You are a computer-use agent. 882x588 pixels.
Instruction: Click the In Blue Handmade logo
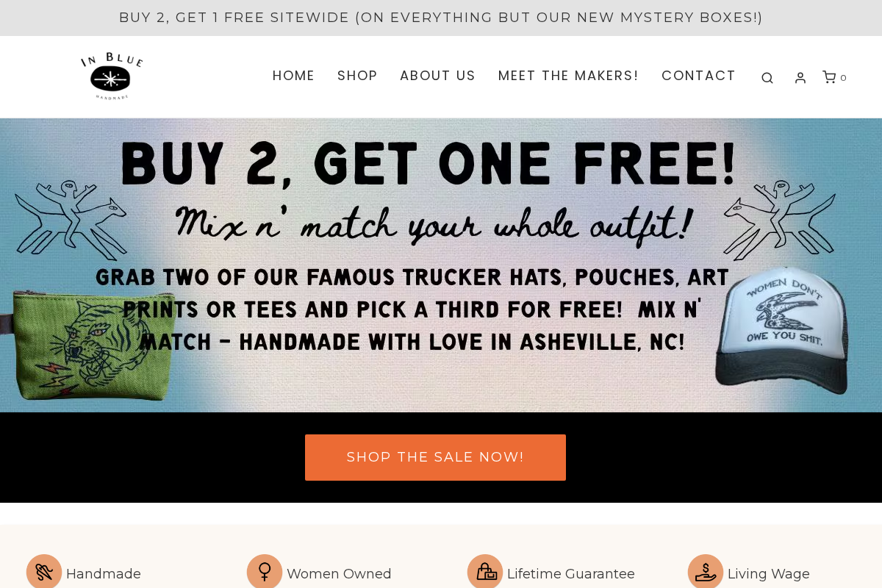112,76
